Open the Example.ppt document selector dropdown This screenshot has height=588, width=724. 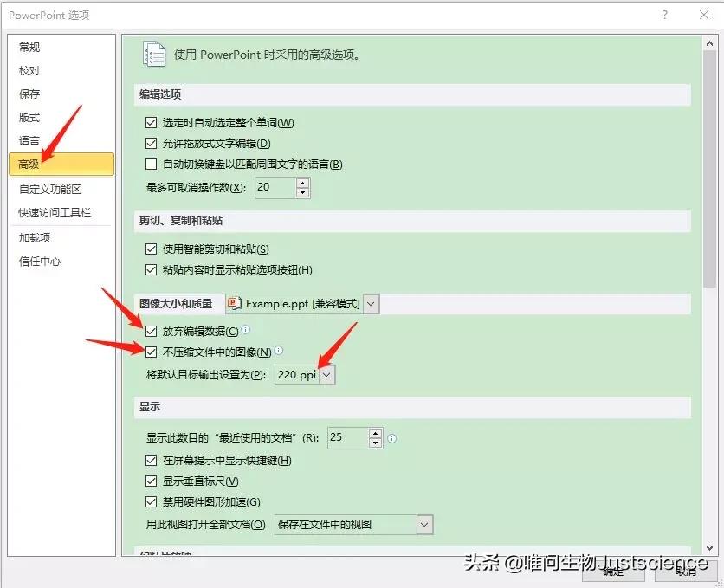(370, 304)
